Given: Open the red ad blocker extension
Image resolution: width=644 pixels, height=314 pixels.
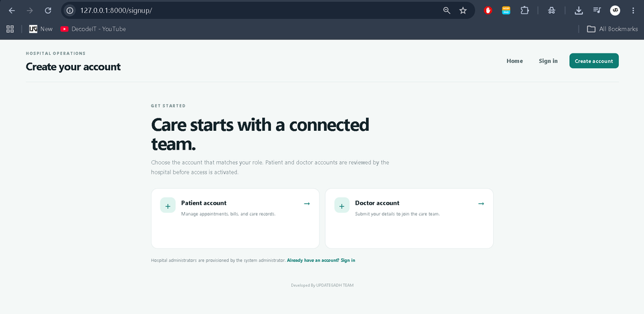Looking at the screenshot, I should pyautogui.click(x=488, y=11).
